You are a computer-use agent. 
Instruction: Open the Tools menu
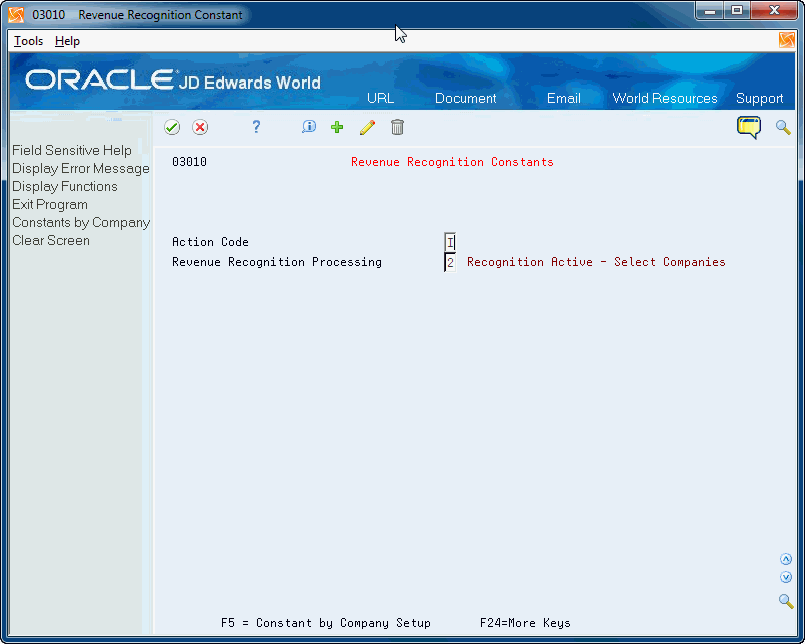(x=28, y=41)
